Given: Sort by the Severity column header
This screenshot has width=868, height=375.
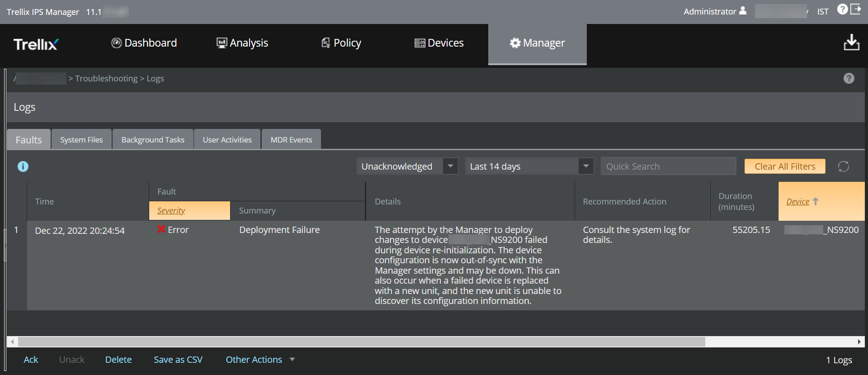Looking at the screenshot, I should (x=189, y=211).
